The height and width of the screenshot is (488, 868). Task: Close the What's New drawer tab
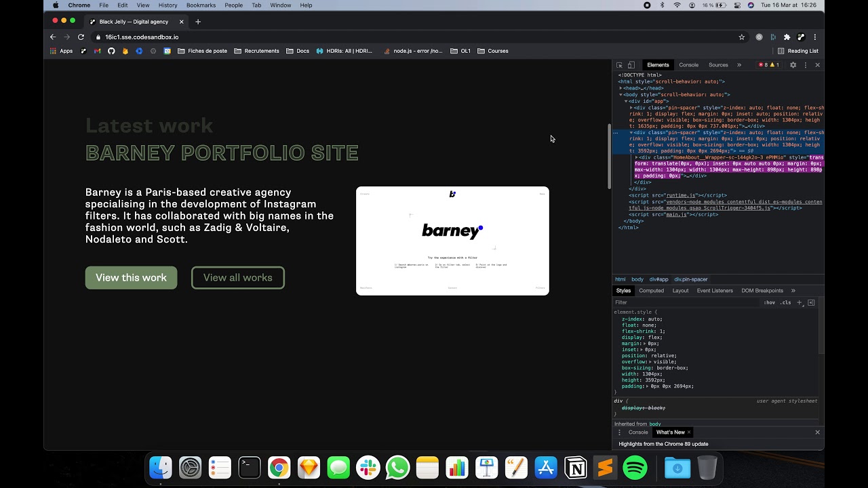pos(689,432)
